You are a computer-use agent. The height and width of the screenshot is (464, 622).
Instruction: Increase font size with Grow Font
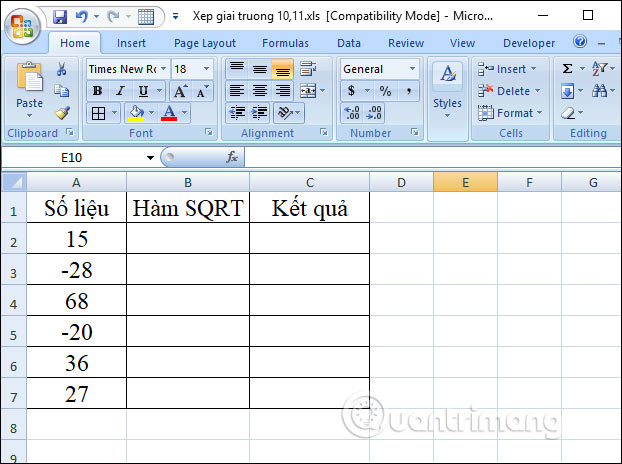pyautogui.click(x=180, y=91)
